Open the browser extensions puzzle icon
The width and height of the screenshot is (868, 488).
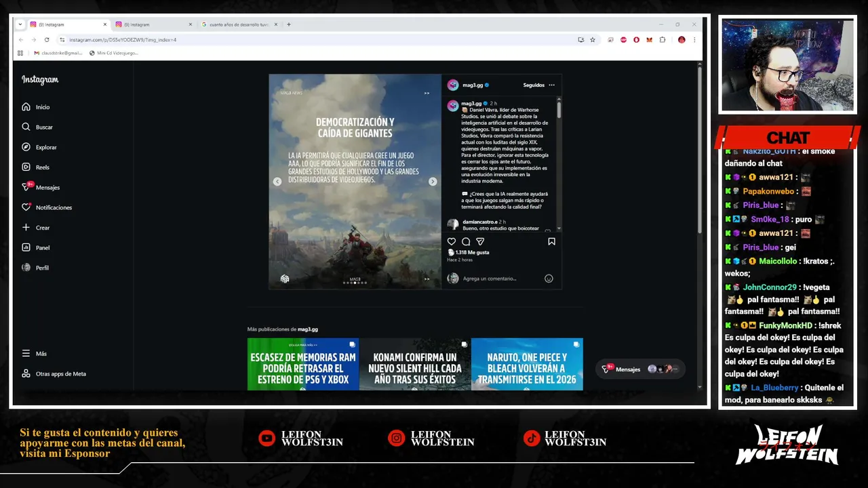click(x=663, y=40)
